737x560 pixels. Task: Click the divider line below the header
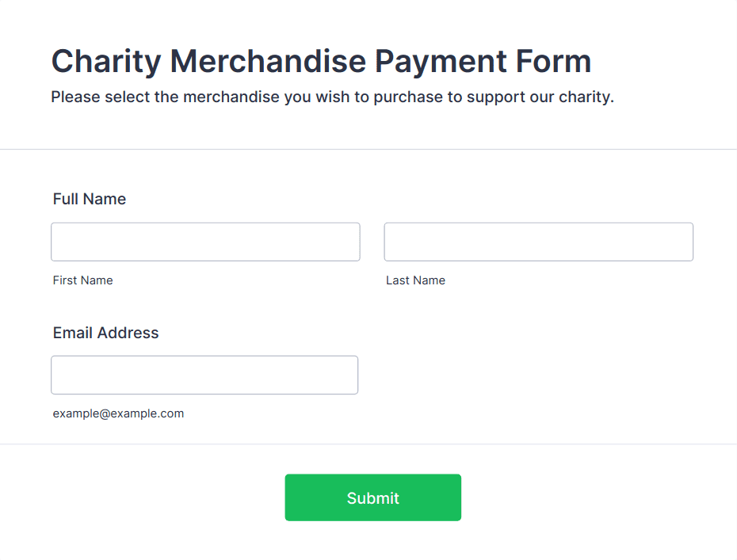click(x=368, y=149)
